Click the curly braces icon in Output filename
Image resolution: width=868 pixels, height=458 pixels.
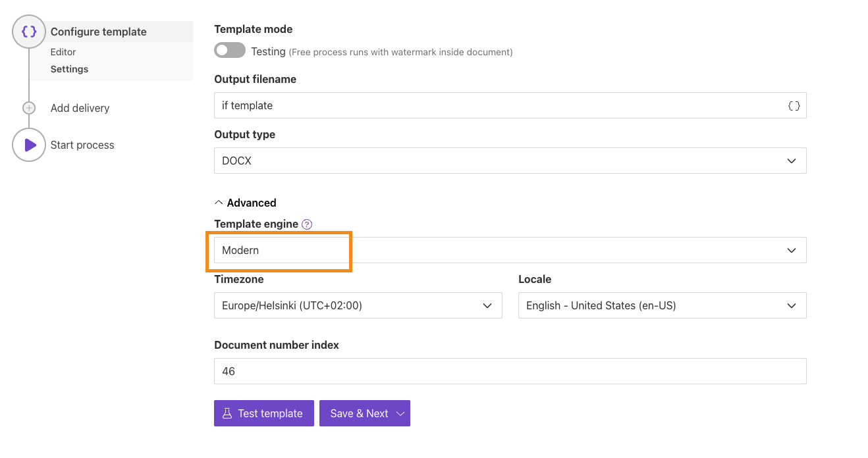pyautogui.click(x=794, y=105)
